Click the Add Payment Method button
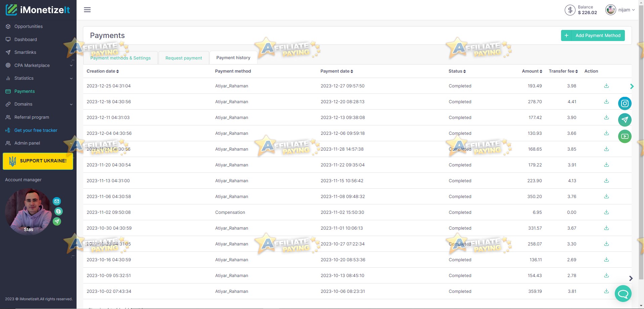644x309 pixels. [593, 36]
